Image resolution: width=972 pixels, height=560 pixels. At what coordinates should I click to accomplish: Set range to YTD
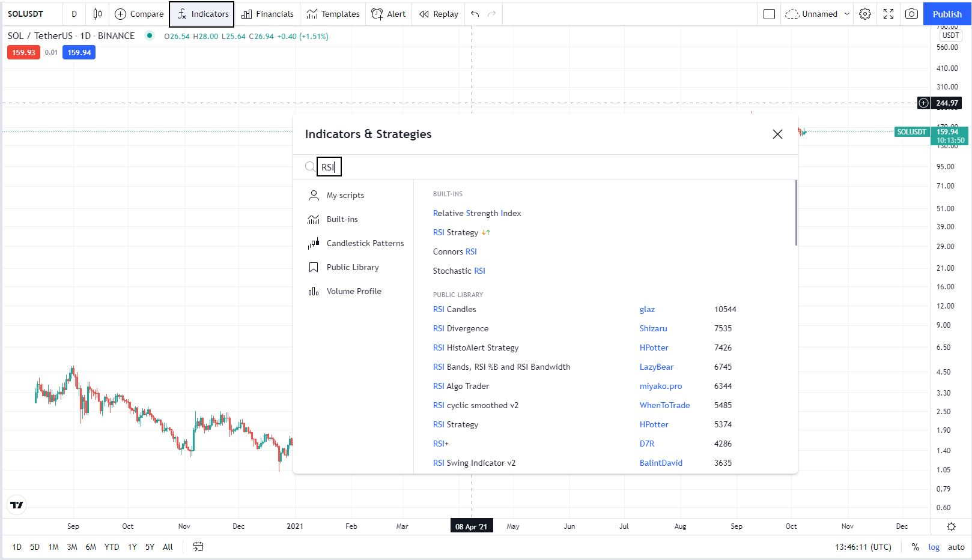(x=112, y=547)
